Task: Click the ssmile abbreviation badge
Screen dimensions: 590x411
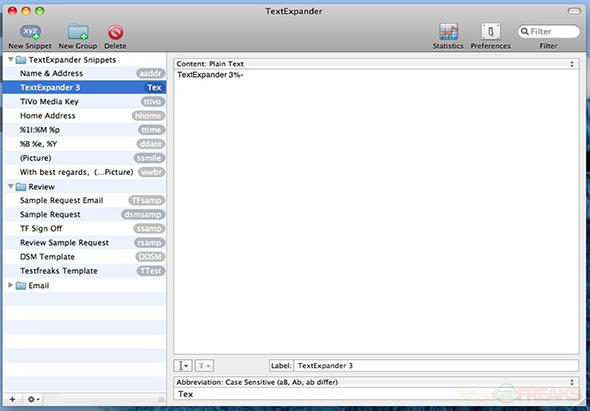Action: tap(149, 158)
